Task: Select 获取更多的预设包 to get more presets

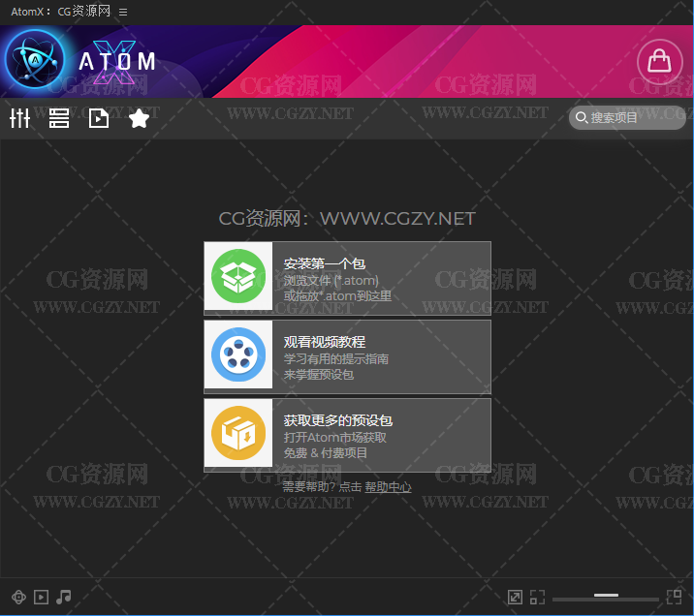Action: click(347, 435)
